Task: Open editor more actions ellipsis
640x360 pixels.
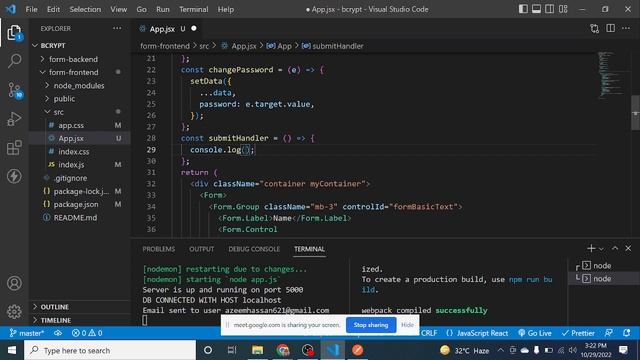Action: [626, 29]
